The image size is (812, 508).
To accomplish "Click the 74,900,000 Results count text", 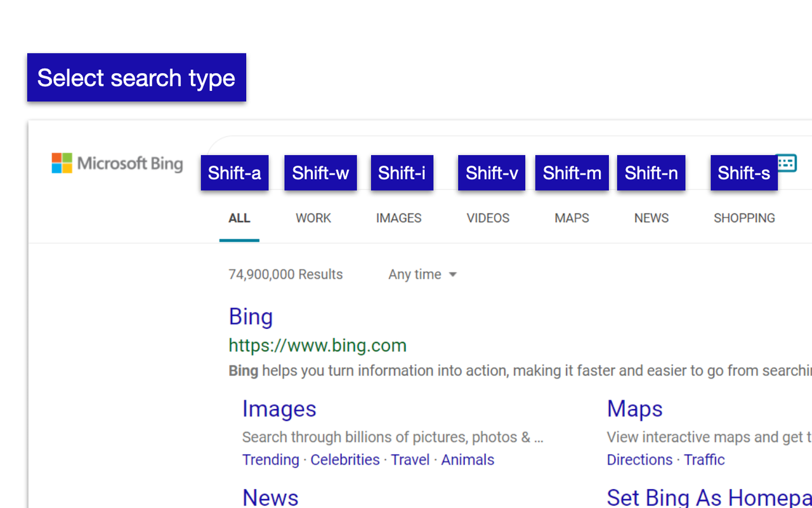I will coord(285,274).
